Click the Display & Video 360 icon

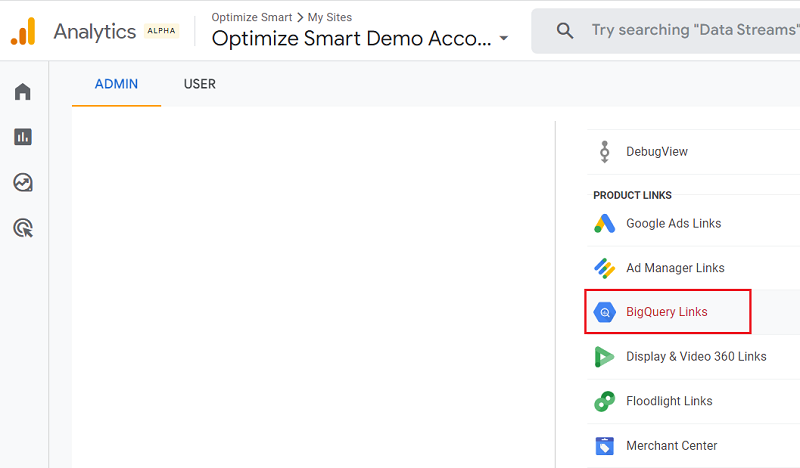pos(605,357)
